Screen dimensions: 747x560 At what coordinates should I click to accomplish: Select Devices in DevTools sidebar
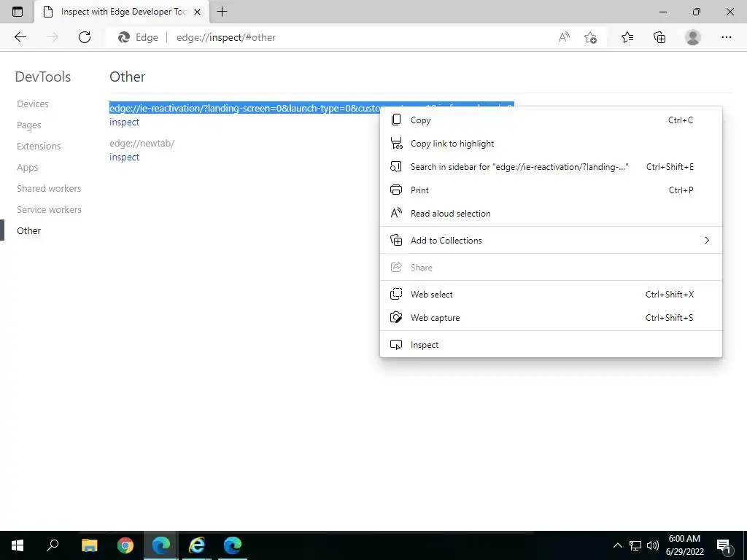click(32, 104)
